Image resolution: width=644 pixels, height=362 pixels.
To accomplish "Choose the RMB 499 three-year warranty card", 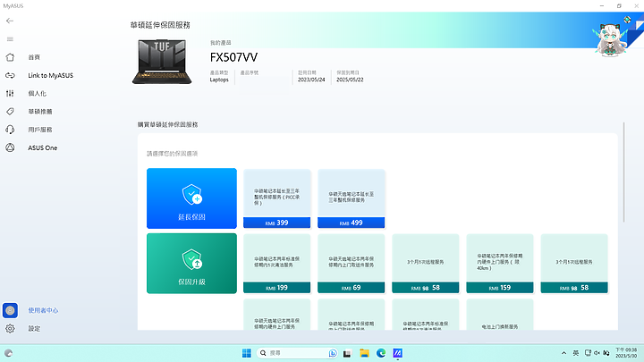I will (352, 198).
